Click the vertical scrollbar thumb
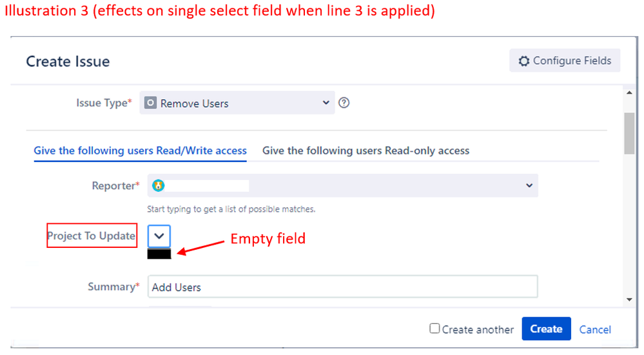The image size is (644, 355). (x=629, y=133)
